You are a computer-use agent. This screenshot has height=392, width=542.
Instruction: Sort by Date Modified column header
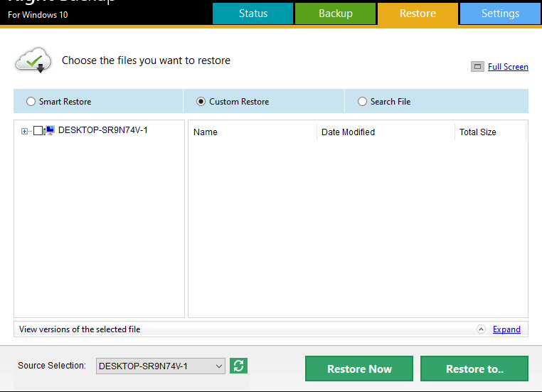point(386,132)
